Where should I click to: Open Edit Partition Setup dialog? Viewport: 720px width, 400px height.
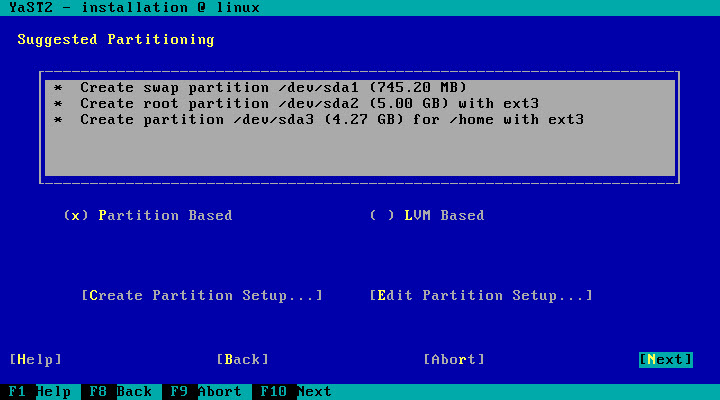click(481, 295)
